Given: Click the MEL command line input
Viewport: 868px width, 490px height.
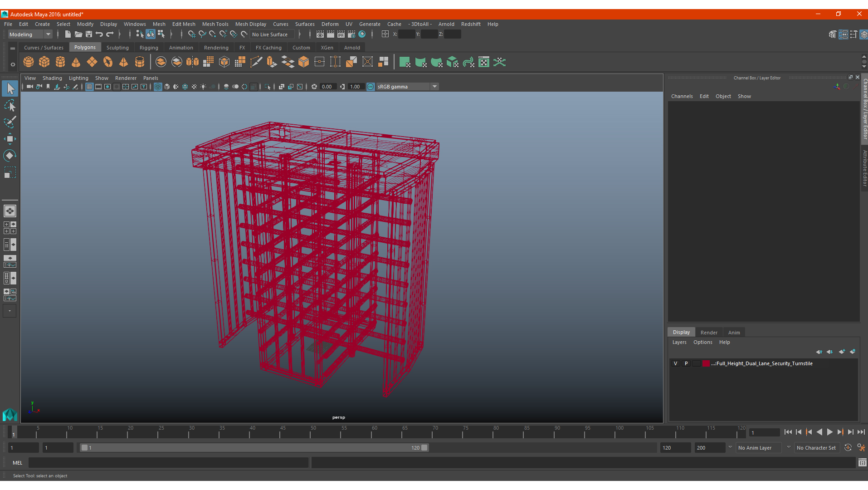Looking at the screenshot, I should (x=169, y=463).
